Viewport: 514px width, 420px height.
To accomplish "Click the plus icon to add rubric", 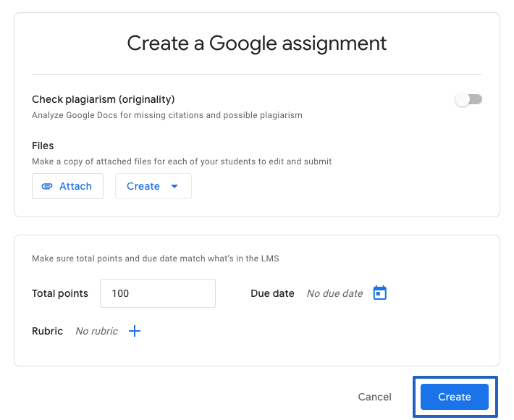I will [135, 331].
